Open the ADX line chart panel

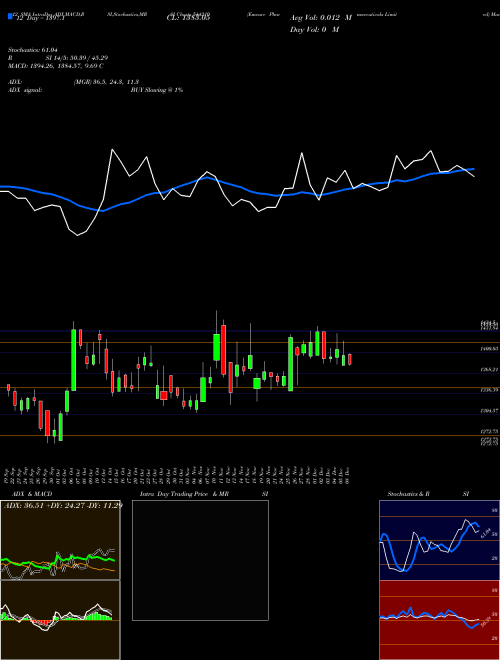[x=60, y=540]
